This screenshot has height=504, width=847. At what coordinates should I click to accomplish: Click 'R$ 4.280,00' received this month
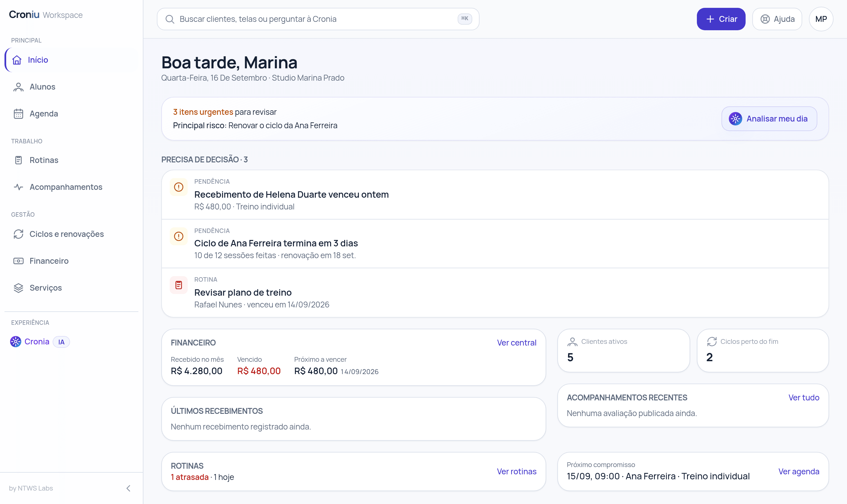click(x=196, y=371)
